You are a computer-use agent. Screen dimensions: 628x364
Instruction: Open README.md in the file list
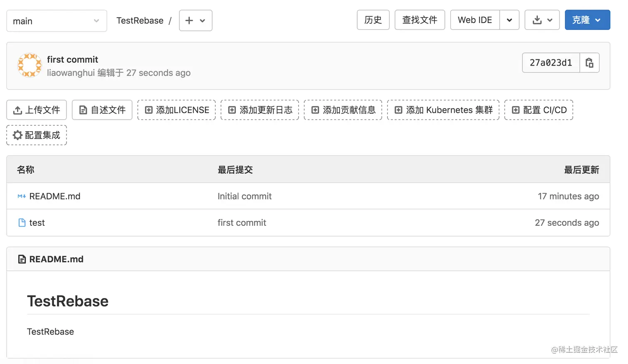(55, 196)
